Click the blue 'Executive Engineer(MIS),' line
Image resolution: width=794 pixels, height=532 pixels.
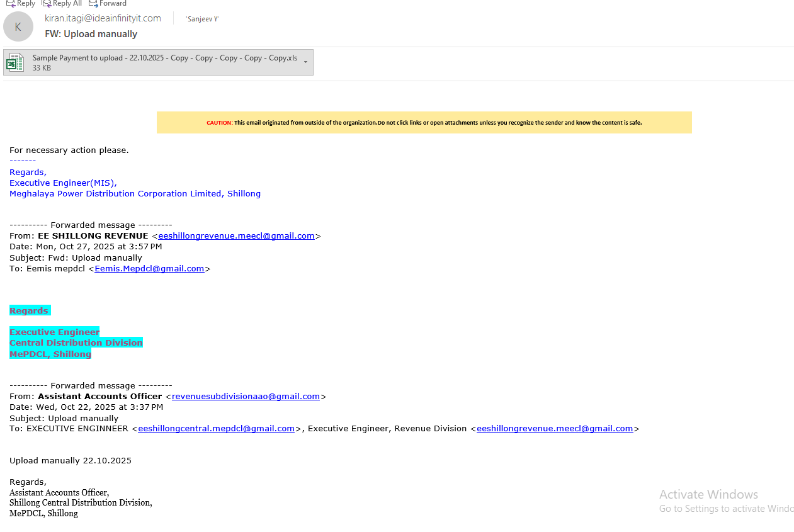point(63,183)
